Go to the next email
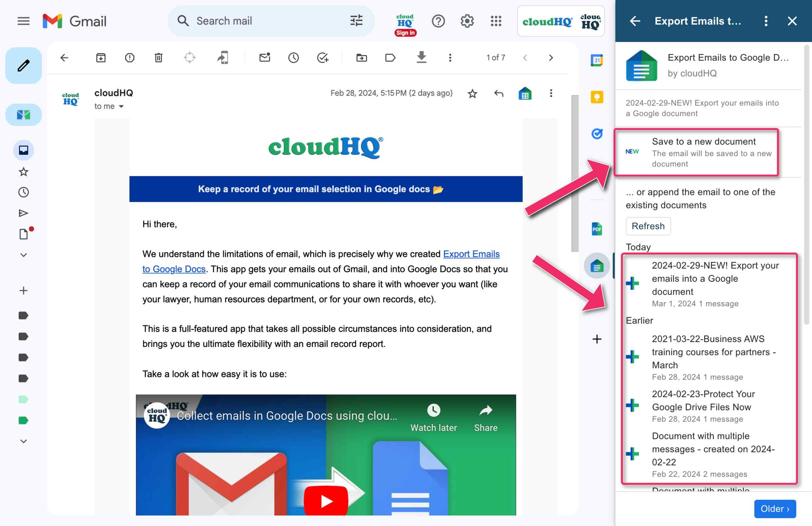The image size is (812, 526). 551,58
